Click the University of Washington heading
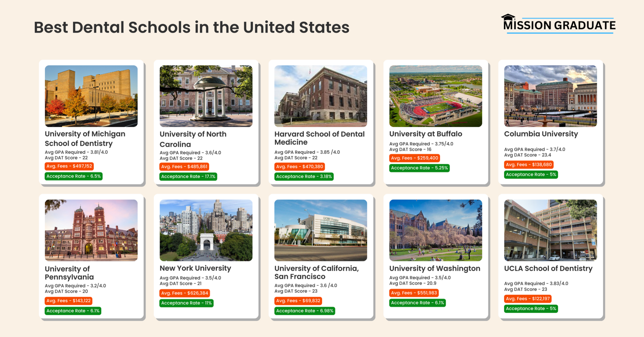Screen dimensions: 644x337 point(435,268)
